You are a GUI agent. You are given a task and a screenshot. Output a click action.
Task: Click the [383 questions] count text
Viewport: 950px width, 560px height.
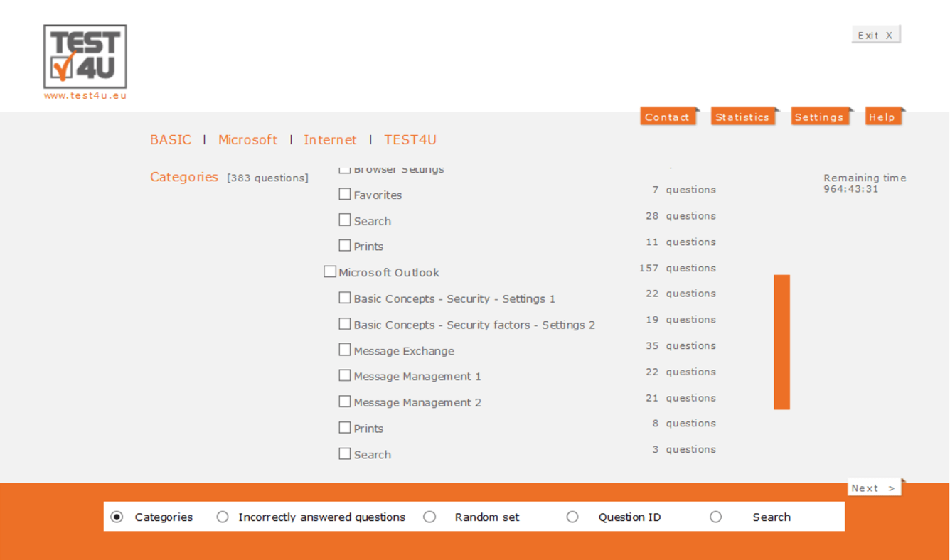pos(267,178)
